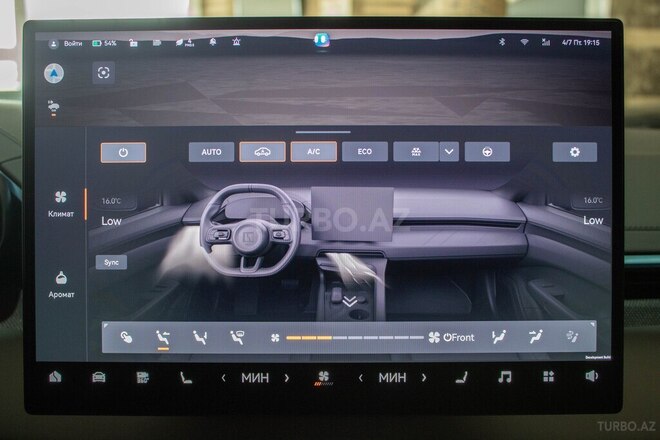Expand the defrost options chevron

pyautogui.click(x=449, y=152)
